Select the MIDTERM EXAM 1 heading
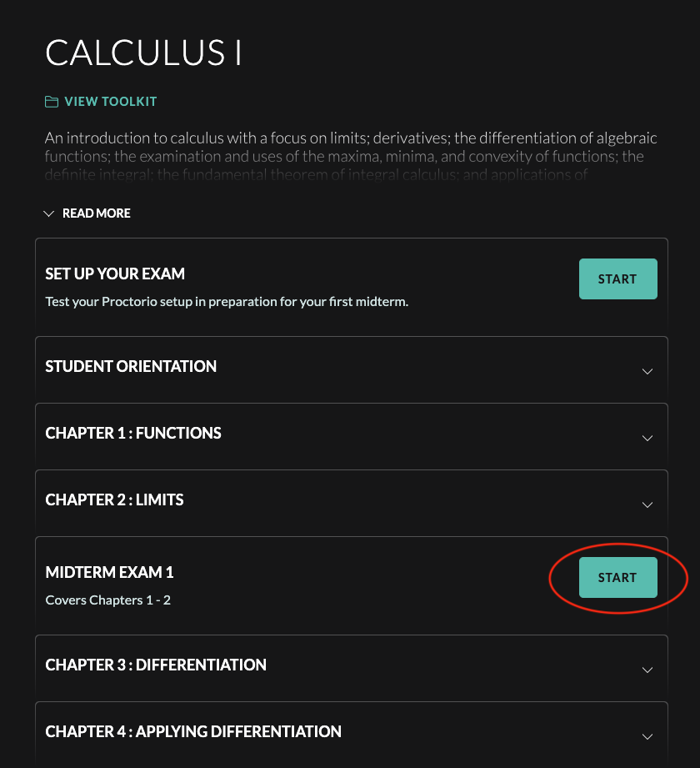 pyautogui.click(x=109, y=573)
